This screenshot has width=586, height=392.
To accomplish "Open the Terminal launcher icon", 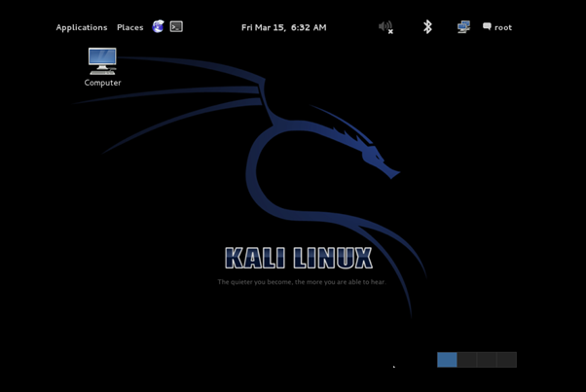I will pos(176,27).
